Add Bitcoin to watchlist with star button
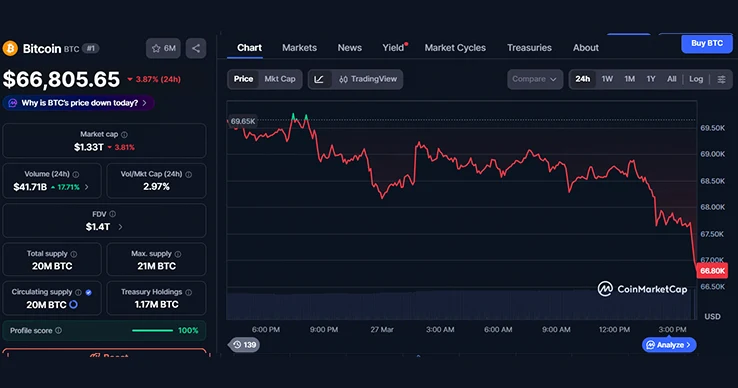The image size is (738, 388). 163,48
